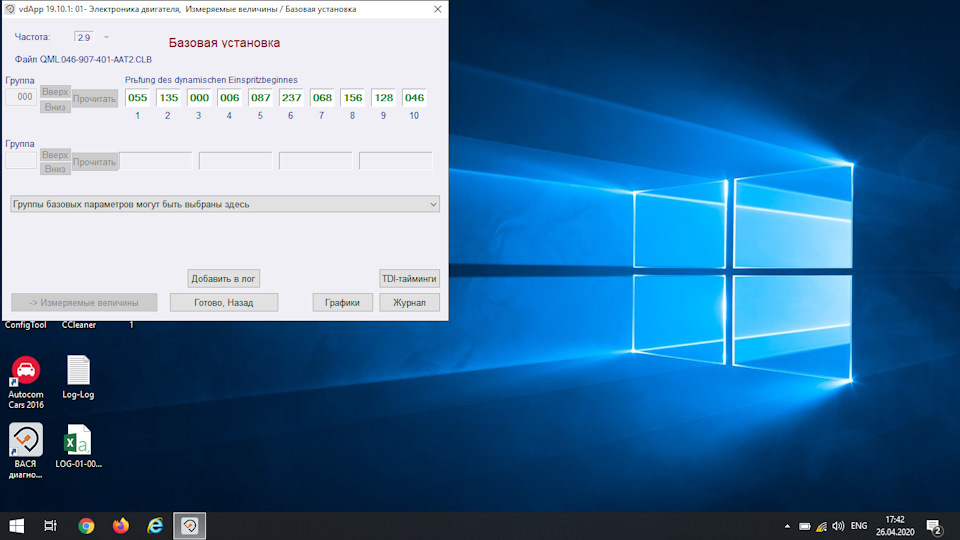Click the top group Вниз button
Screen dimensions: 960x540
[55, 107]
